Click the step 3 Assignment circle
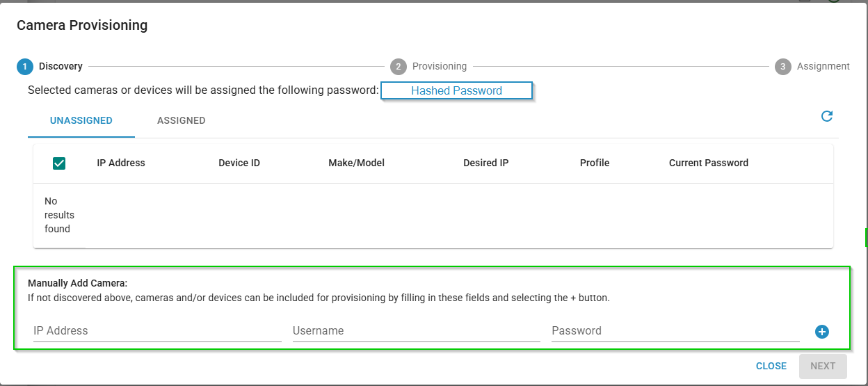 pyautogui.click(x=782, y=67)
